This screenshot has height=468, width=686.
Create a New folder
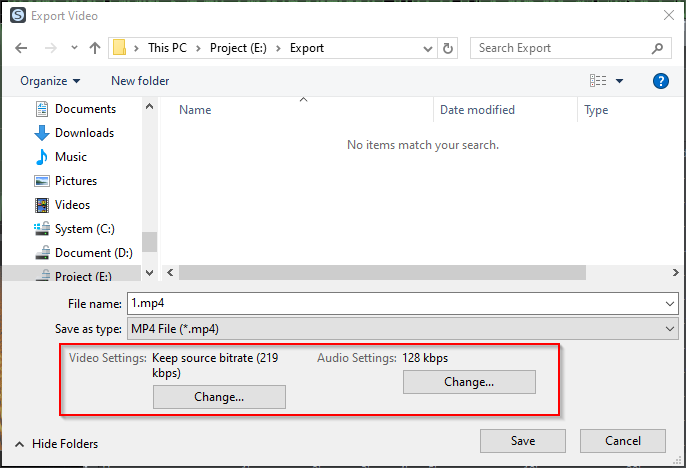[x=140, y=81]
